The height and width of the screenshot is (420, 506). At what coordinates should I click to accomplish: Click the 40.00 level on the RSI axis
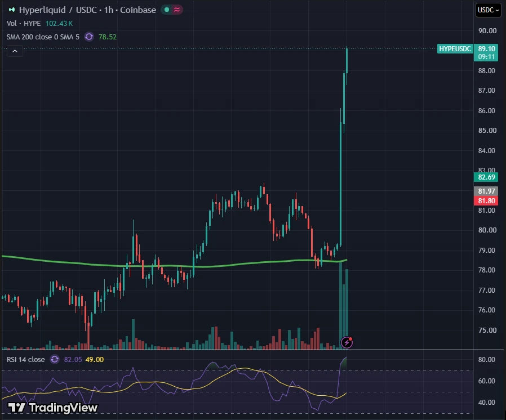(487, 403)
